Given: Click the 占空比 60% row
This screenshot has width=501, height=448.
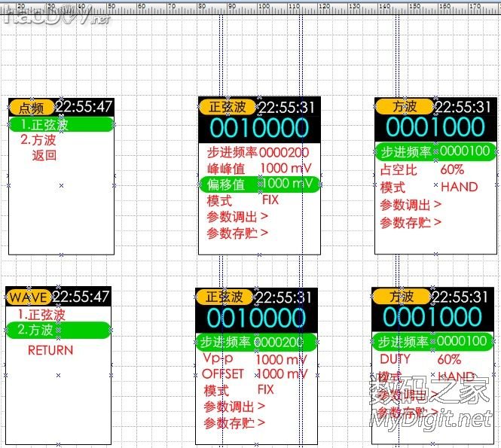Looking at the screenshot, I should (422, 170).
